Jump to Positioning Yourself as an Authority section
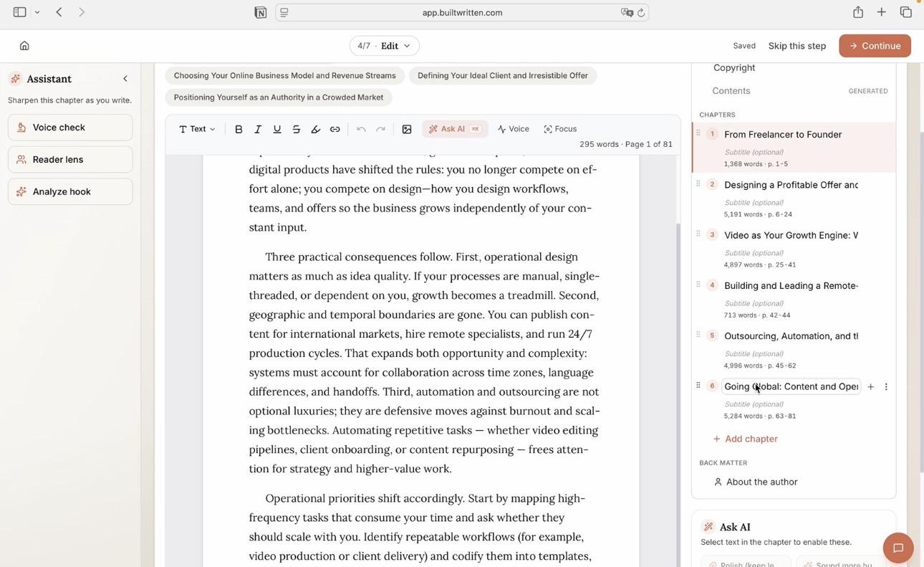 279,97
